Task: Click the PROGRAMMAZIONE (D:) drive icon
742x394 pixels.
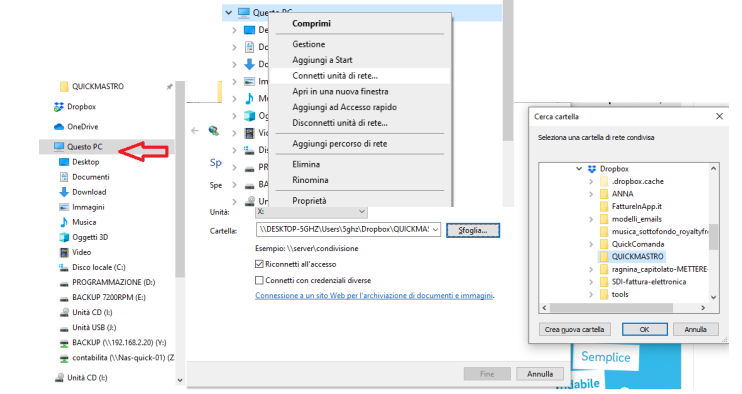Action: 64,283
